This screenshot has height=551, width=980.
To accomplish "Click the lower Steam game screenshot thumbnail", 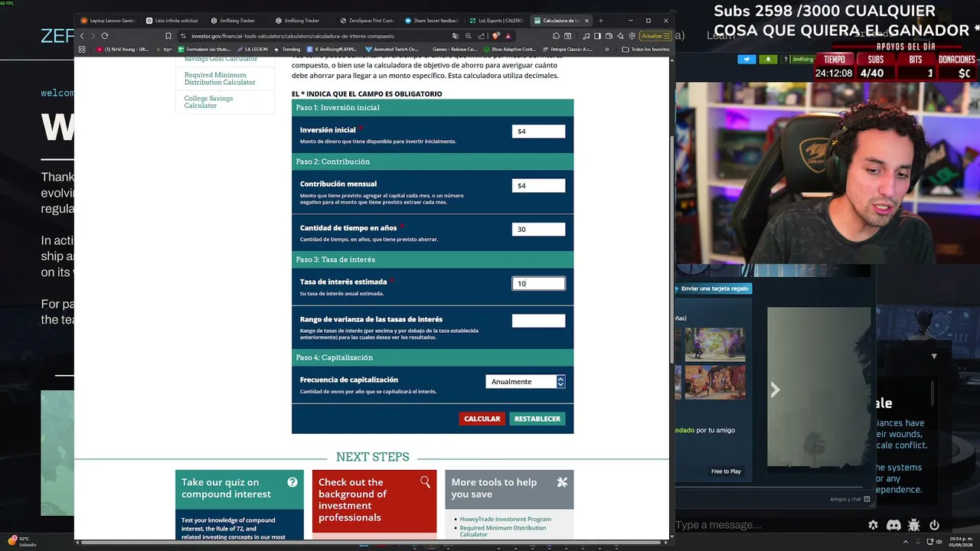I will click(715, 383).
